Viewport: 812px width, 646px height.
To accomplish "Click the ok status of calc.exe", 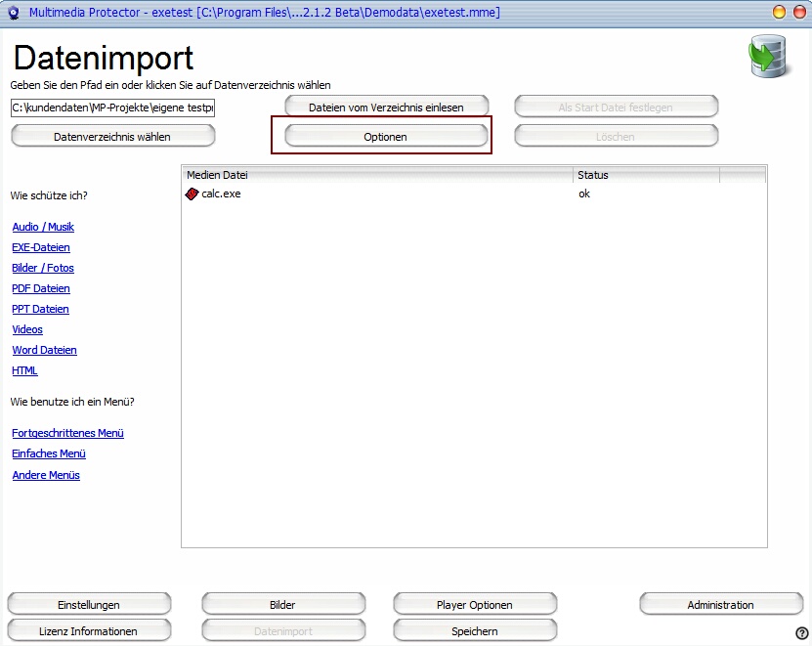I will pos(584,194).
